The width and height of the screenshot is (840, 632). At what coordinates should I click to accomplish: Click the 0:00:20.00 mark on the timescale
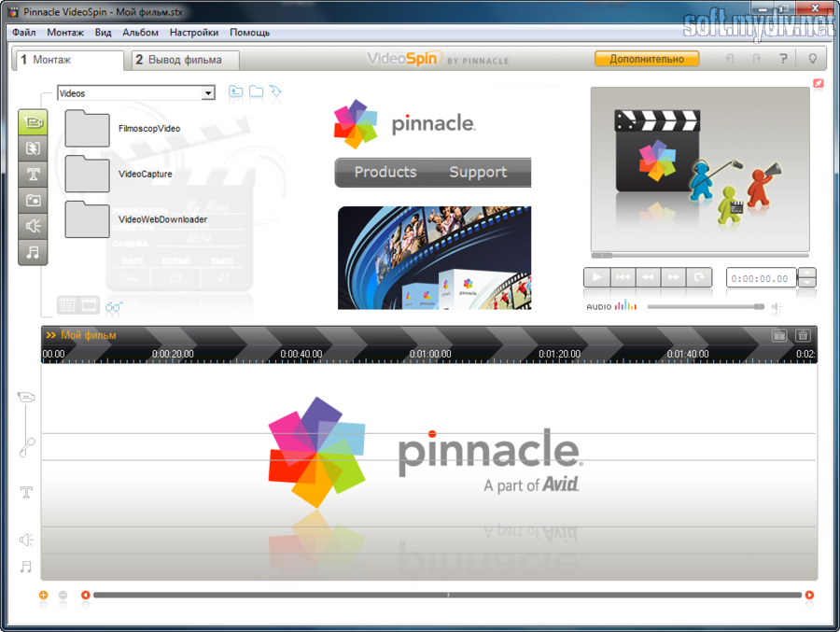click(173, 355)
